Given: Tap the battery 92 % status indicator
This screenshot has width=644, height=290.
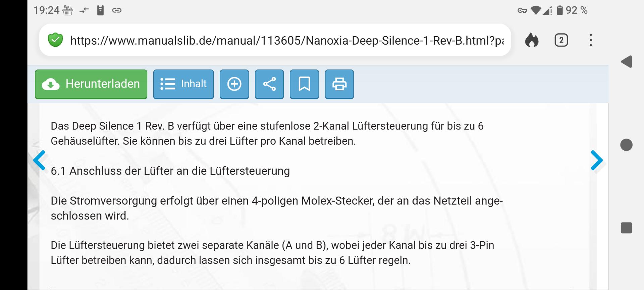Looking at the screenshot, I should coord(572,10).
